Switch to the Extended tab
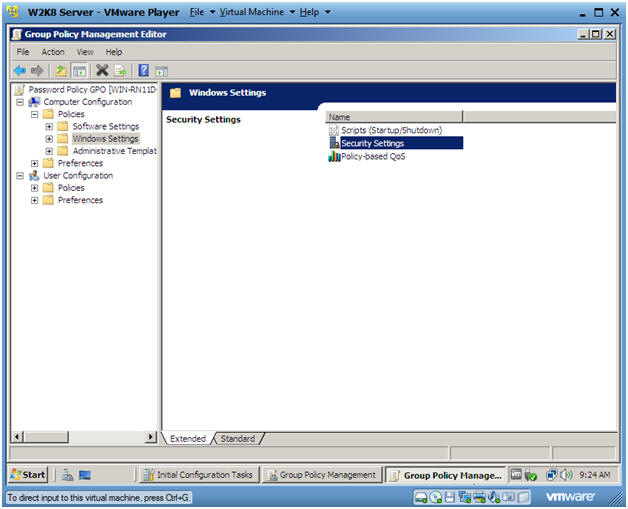This screenshot has width=628, height=509. (x=187, y=439)
